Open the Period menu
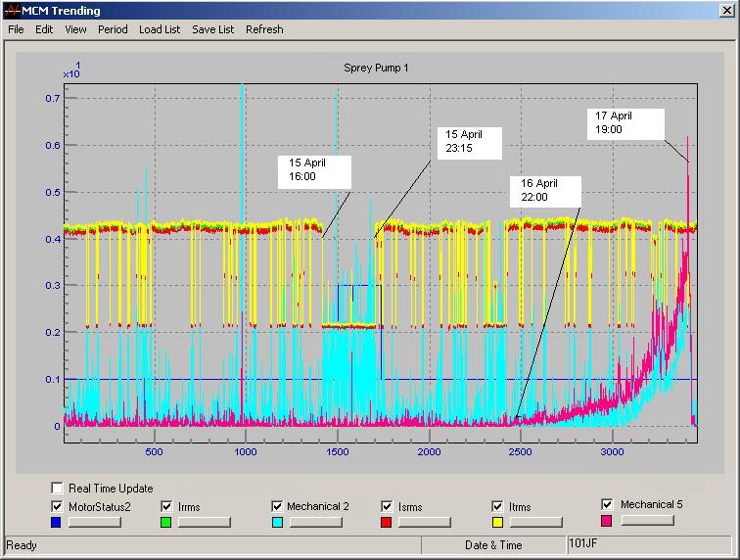 point(113,29)
